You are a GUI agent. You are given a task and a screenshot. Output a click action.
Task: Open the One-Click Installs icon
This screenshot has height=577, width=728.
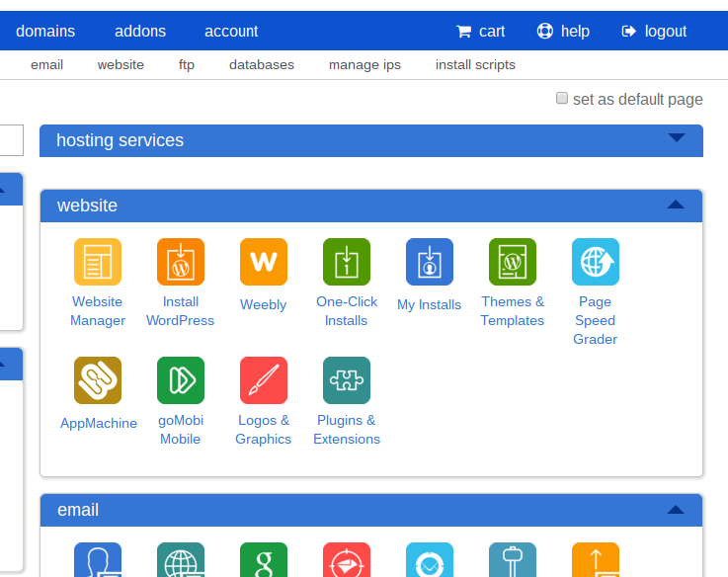(x=347, y=262)
